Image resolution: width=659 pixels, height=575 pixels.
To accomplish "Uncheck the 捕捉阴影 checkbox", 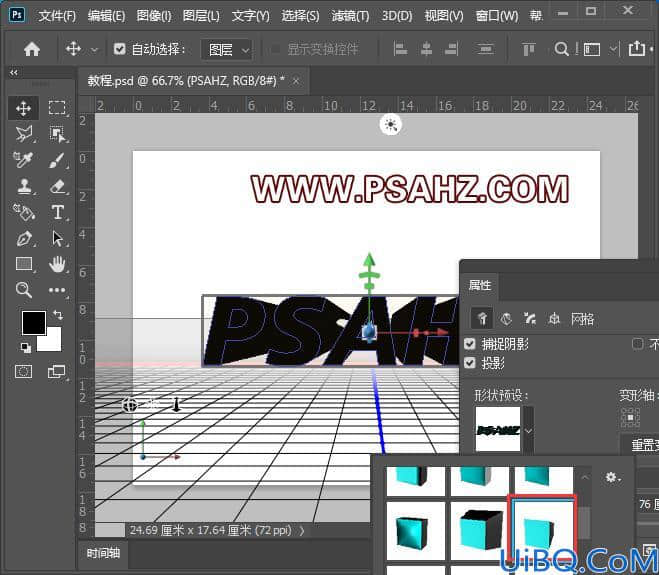I will coord(470,344).
